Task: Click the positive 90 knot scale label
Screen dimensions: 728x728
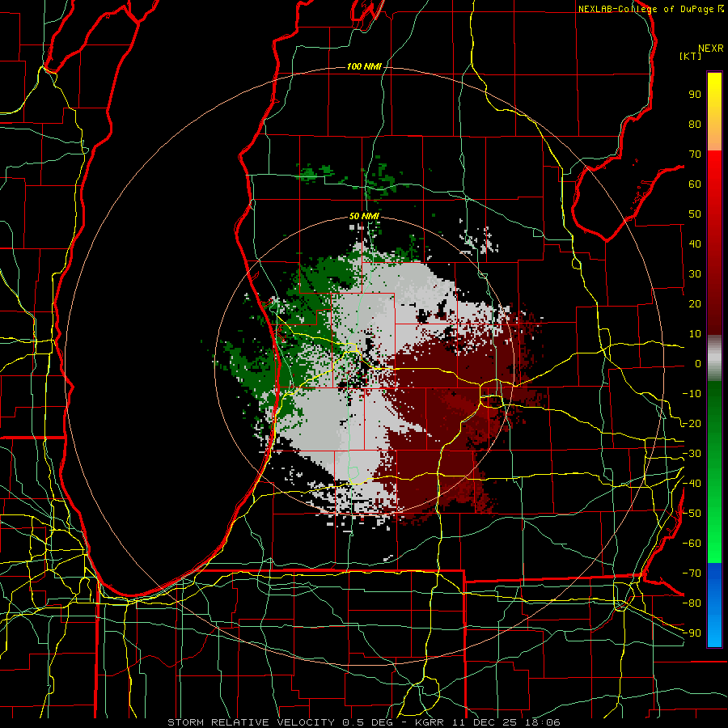Action: point(695,95)
